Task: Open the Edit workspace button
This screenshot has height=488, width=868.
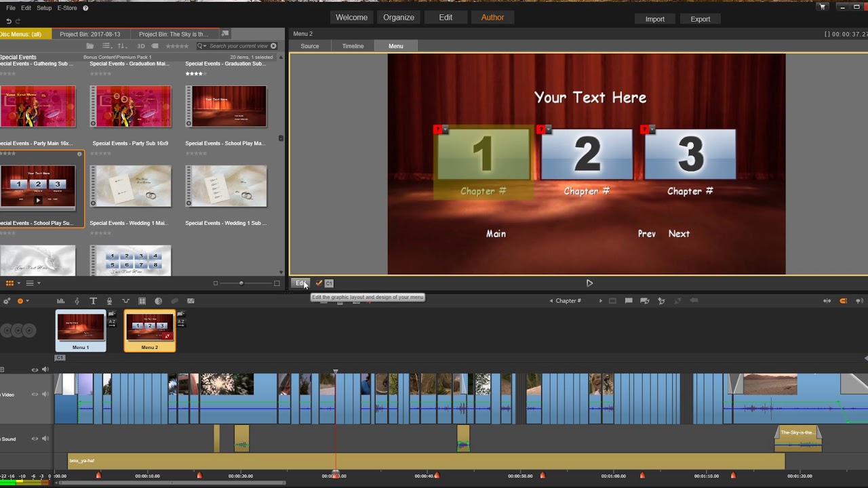Action: (x=446, y=18)
